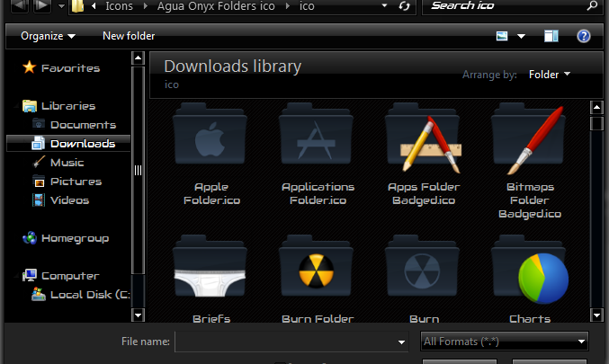Select Videos in navigation pane
The height and width of the screenshot is (364, 609).
[69, 200]
